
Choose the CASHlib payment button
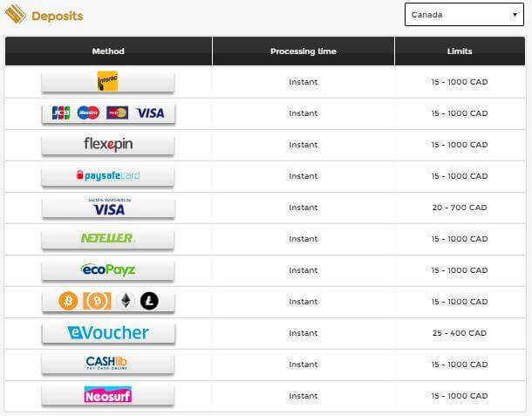pos(108,365)
